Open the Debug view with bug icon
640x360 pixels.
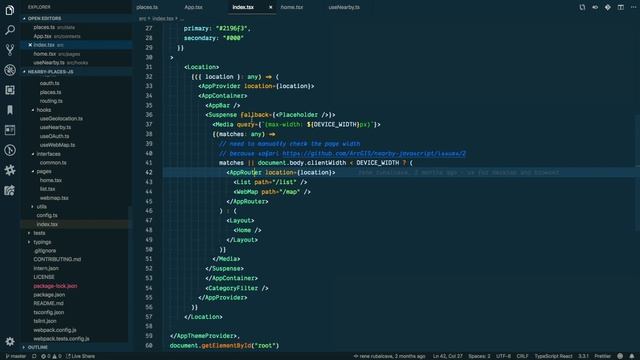coord(10,70)
